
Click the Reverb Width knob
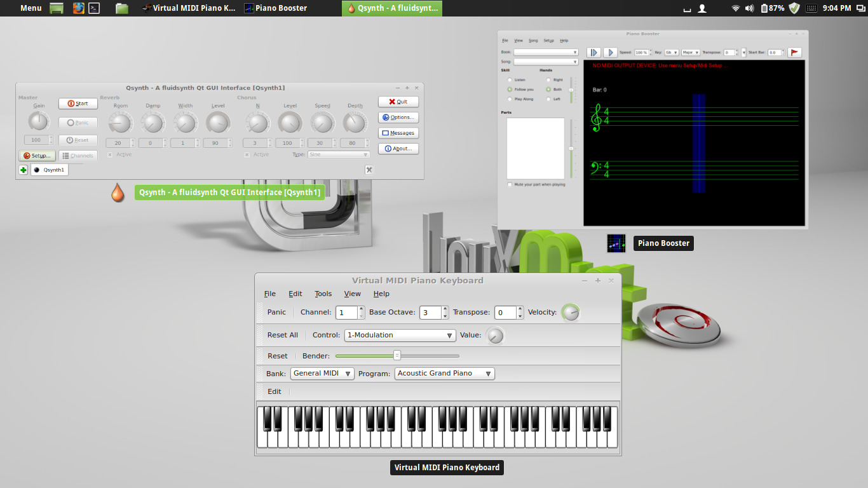185,122
